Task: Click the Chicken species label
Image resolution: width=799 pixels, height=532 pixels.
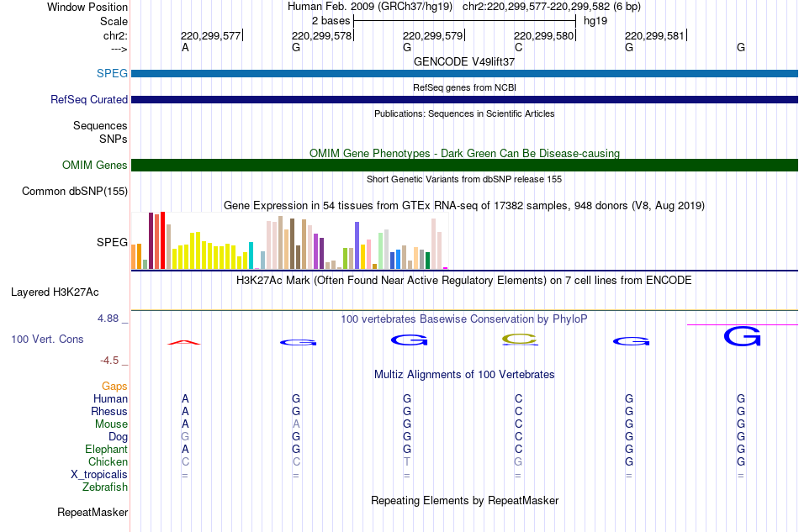Action: click(108, 461)
